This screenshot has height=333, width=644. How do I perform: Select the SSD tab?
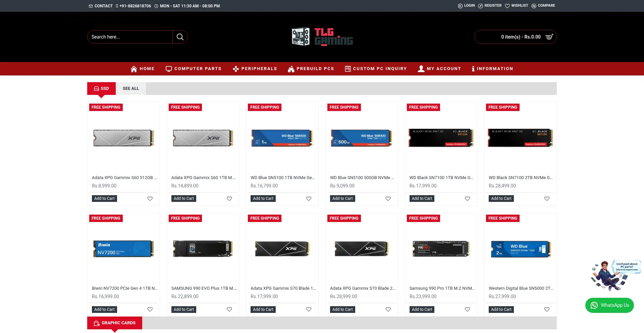coord(101,89)
